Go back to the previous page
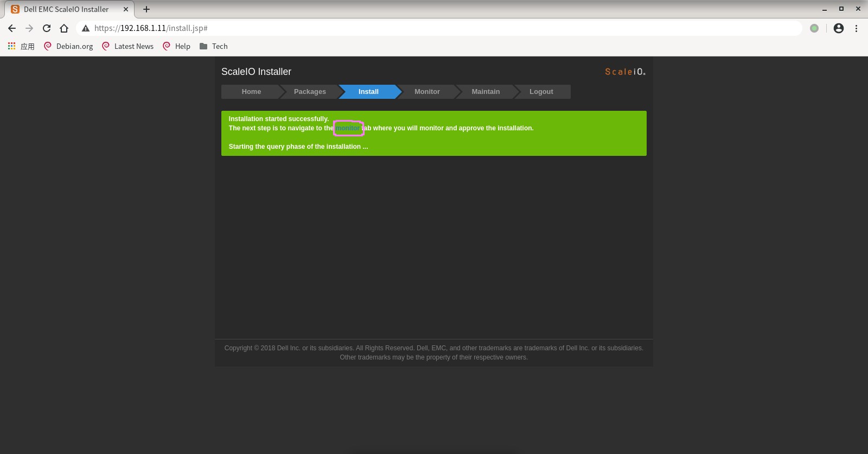The image size is (868, 454). tap(12, 28)
